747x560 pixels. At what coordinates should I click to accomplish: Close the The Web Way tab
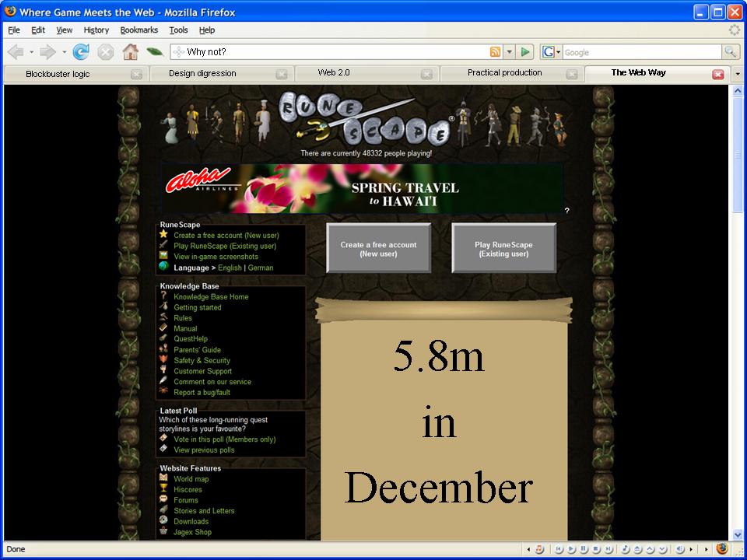tap(718, 75)
